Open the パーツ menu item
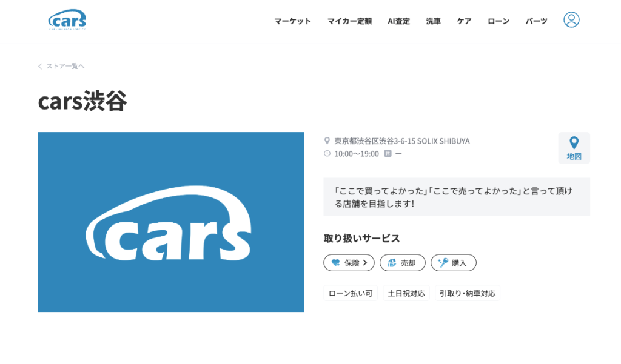This screenshot has width=621, height=364. (536, 21)
